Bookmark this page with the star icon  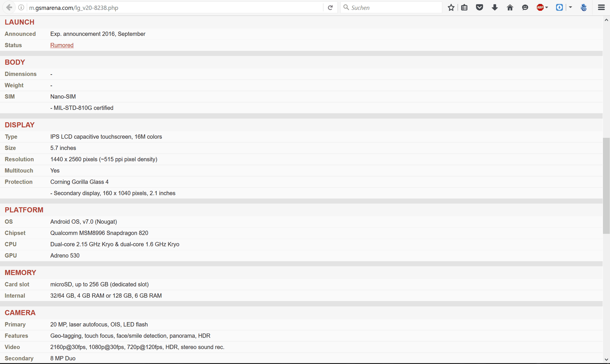(451, 7)
